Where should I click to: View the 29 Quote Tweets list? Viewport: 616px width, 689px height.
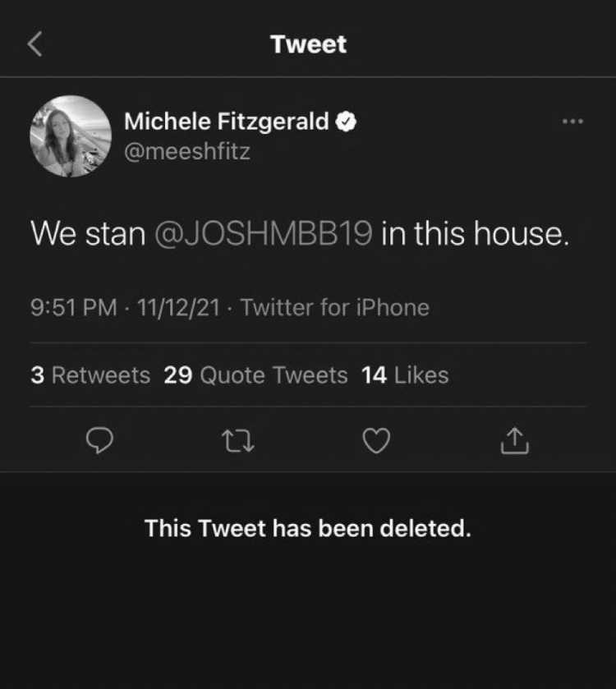point(255,374)
